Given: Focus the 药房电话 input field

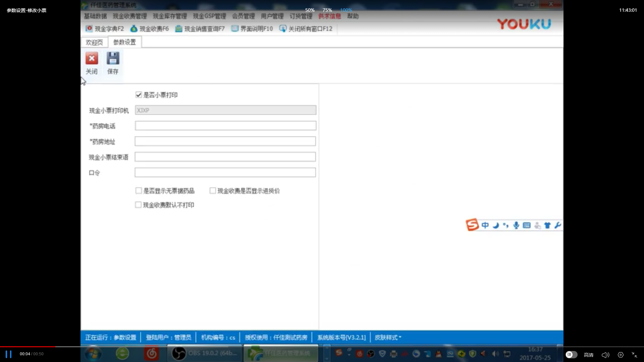Looking at the screenshot, I should coord(225,126).
